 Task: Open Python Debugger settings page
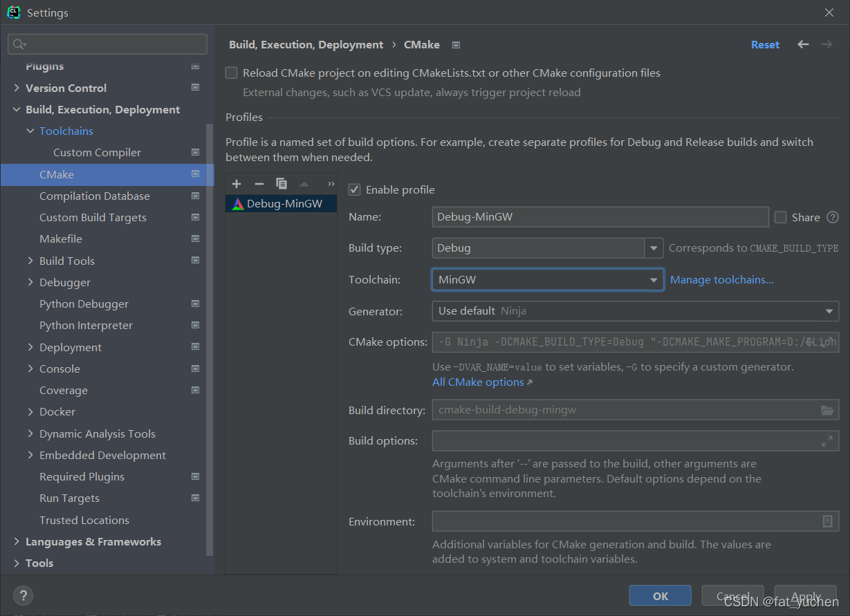[x=84, y=304]
